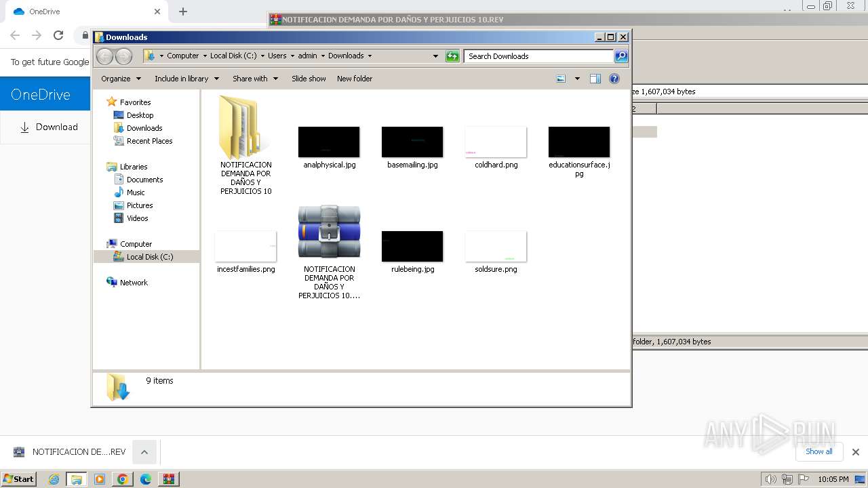Click the search magnifier icon in Explorer
This screenshot has width=868, height=488.
coord(621,56)
